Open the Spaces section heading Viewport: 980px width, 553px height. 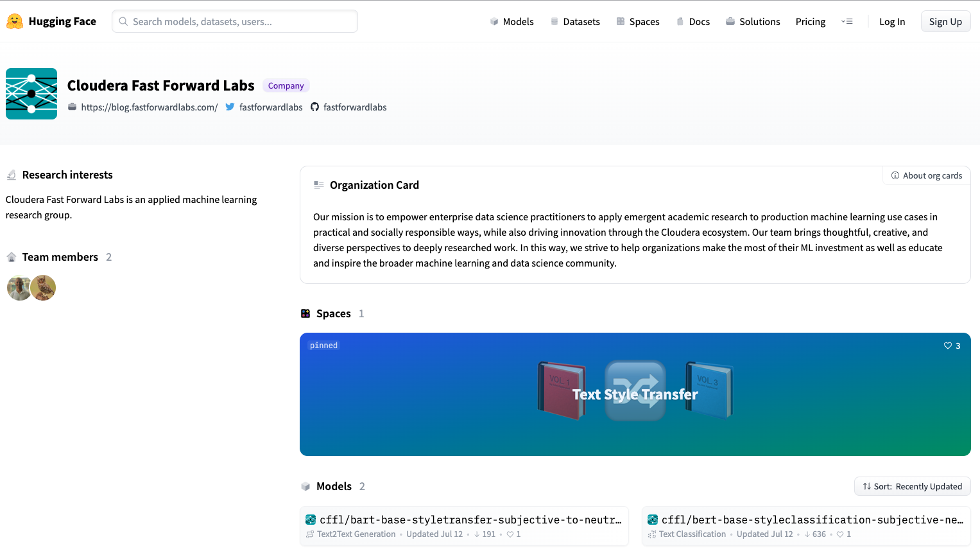coord(334,313)
